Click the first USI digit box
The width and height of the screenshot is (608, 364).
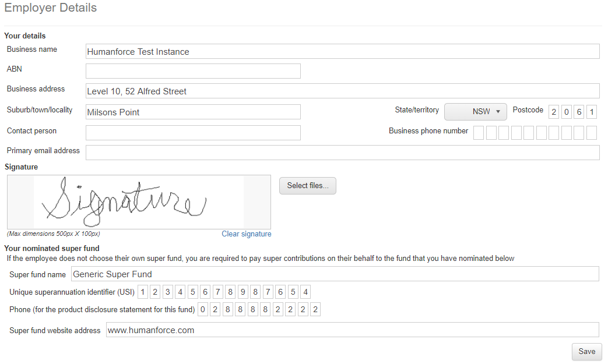(143, 292)
